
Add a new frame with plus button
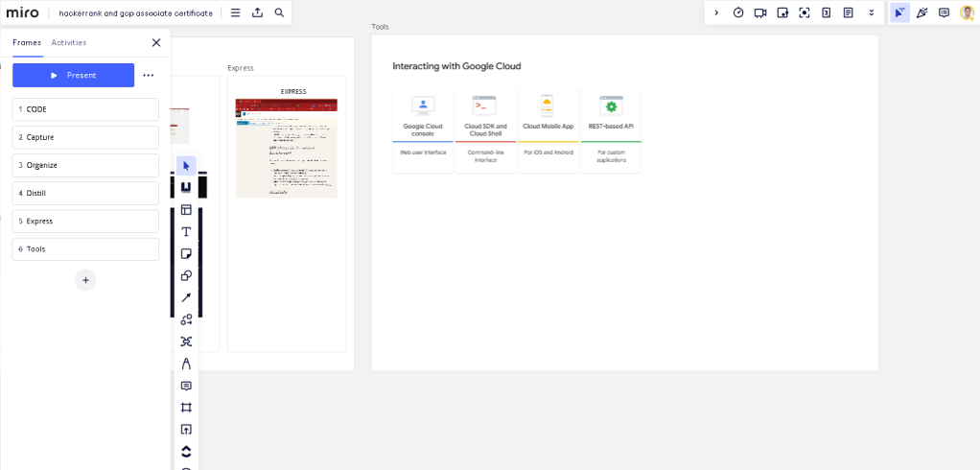pos(85,280)
